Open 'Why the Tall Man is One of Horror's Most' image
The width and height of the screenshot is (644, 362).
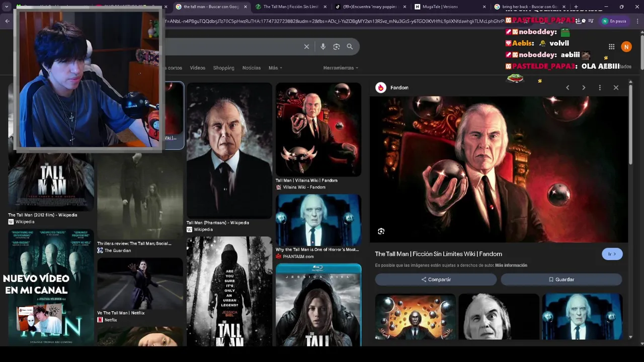pos(318,220)
